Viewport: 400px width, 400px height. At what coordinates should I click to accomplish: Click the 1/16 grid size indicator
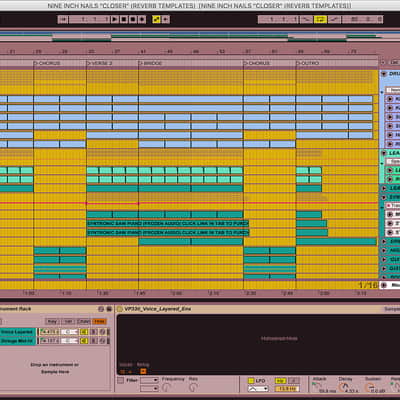click(x=368, y=285)
